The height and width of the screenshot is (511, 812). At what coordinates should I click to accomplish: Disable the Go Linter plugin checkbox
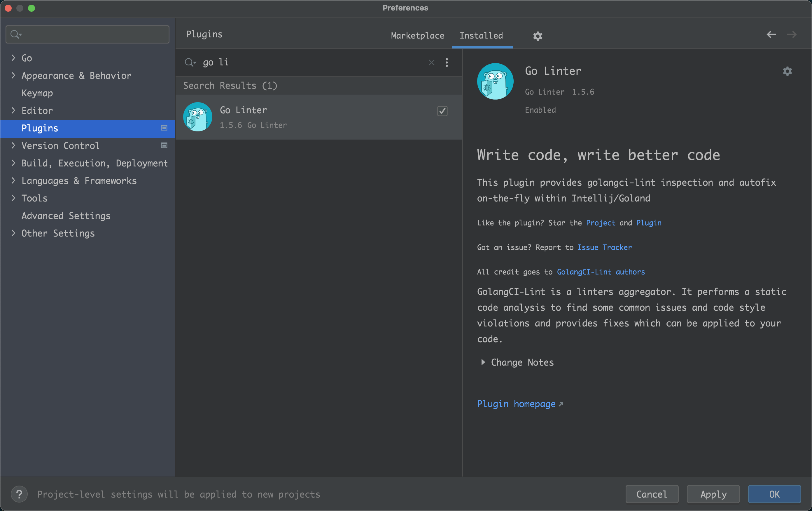pos(442,111)
